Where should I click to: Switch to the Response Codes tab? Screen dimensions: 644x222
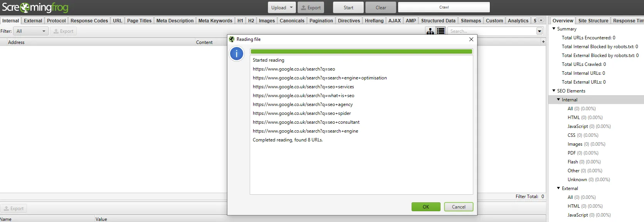(x=89, y=21)
